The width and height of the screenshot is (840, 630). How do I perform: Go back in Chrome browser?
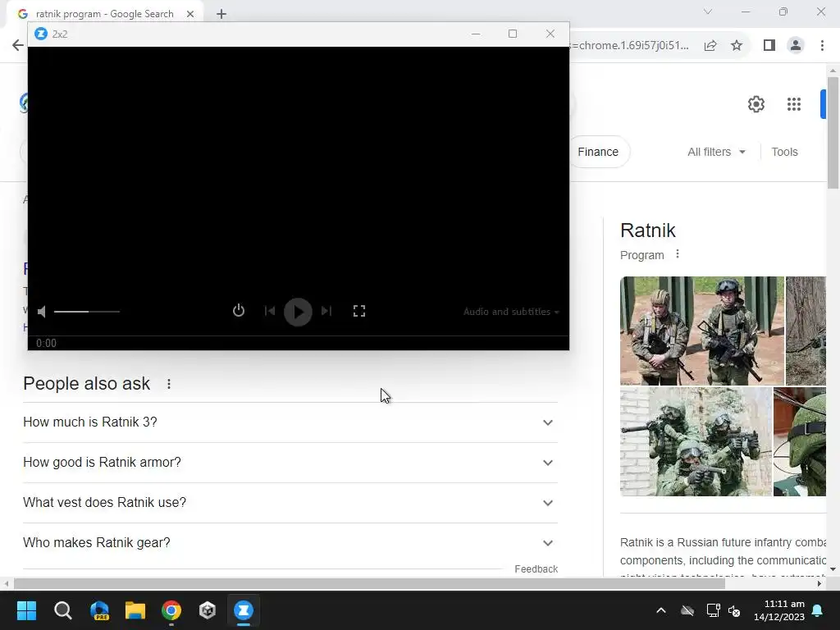pos(17,45)
